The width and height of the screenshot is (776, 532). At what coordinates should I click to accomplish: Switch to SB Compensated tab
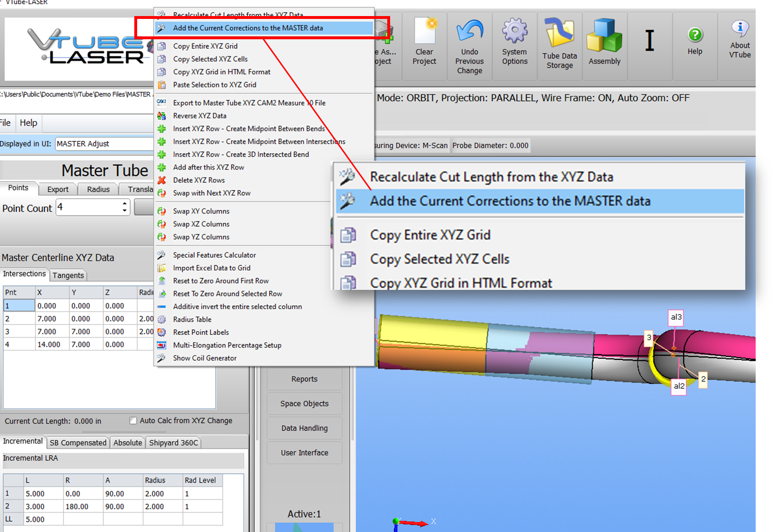point(78,443)
